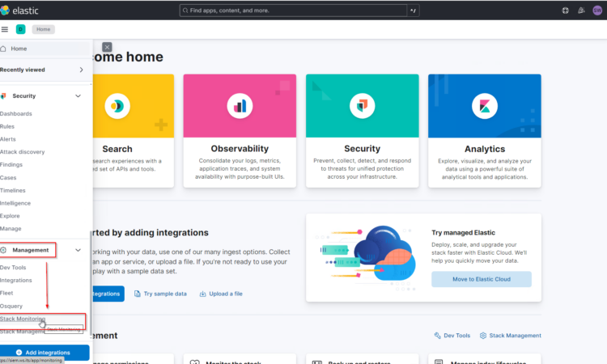Open Cases in the sidebar
607x364 pixels.
click(8, 178)
